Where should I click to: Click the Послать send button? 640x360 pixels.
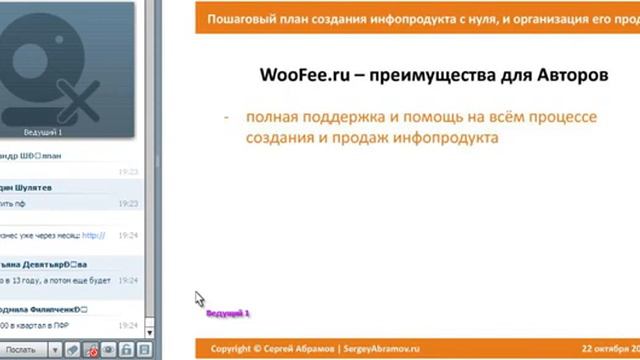pyautogui.click(x=23, y=350)
